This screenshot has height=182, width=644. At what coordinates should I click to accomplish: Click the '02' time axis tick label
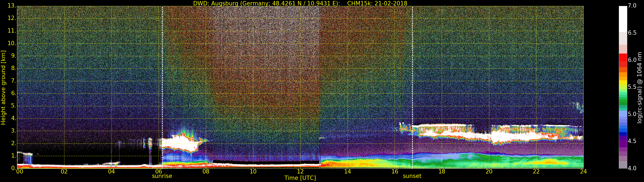64,172
